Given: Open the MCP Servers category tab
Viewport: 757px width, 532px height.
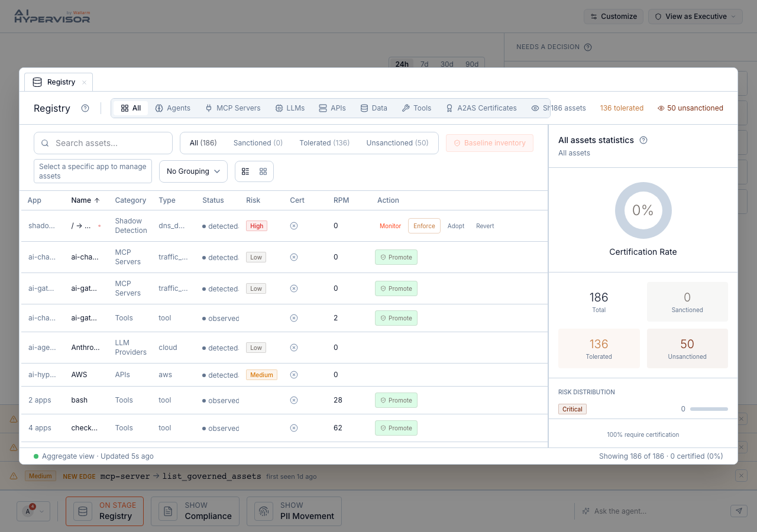Looking at the screenshot, I should pos(232,108).
